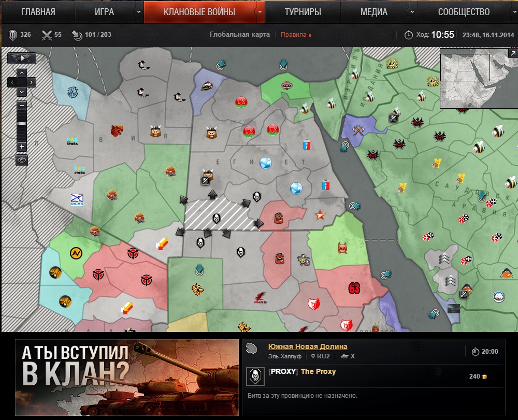Click the 240 gold income value
Image resolution: width=518 pixels, height=420 pixels.
pyautogui.click(x=474, y=376)
